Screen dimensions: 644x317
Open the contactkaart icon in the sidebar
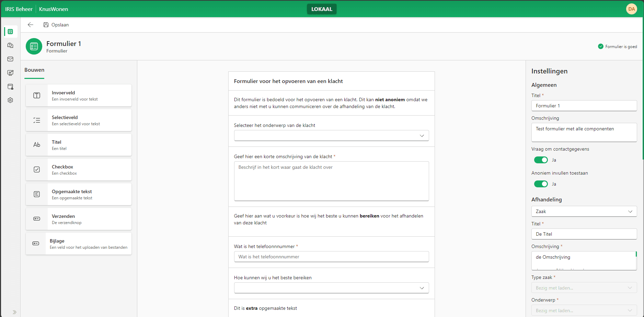point(10,86)
